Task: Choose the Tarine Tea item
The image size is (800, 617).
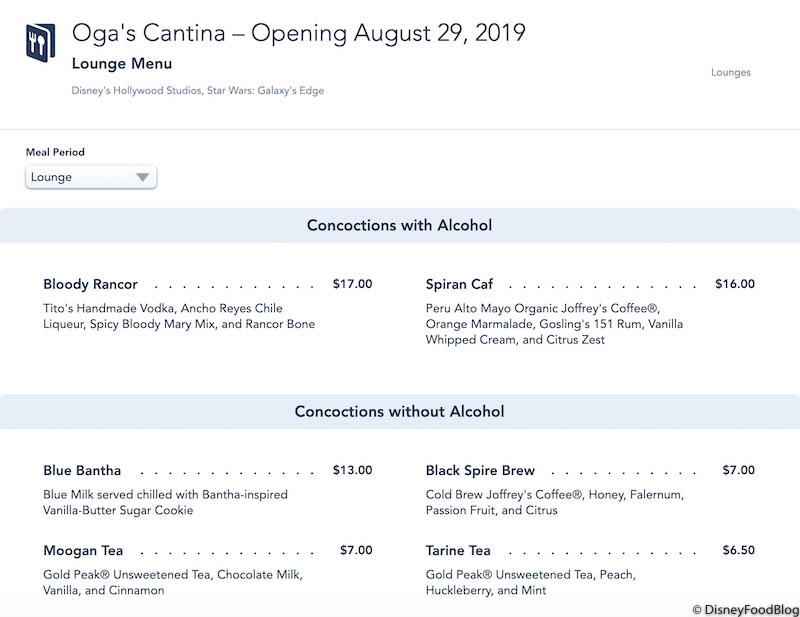Action: (458, 550)
